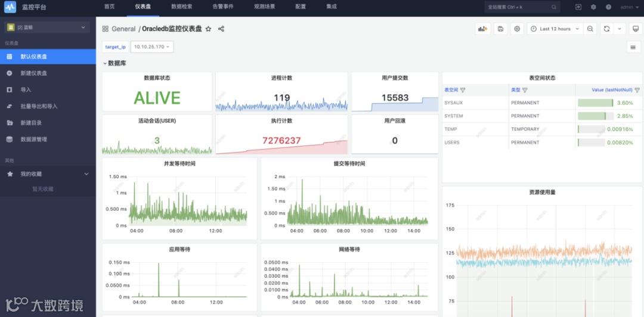Click the dashboards grid icon beside General
644x317 pixels.
(x=105, y=29)
